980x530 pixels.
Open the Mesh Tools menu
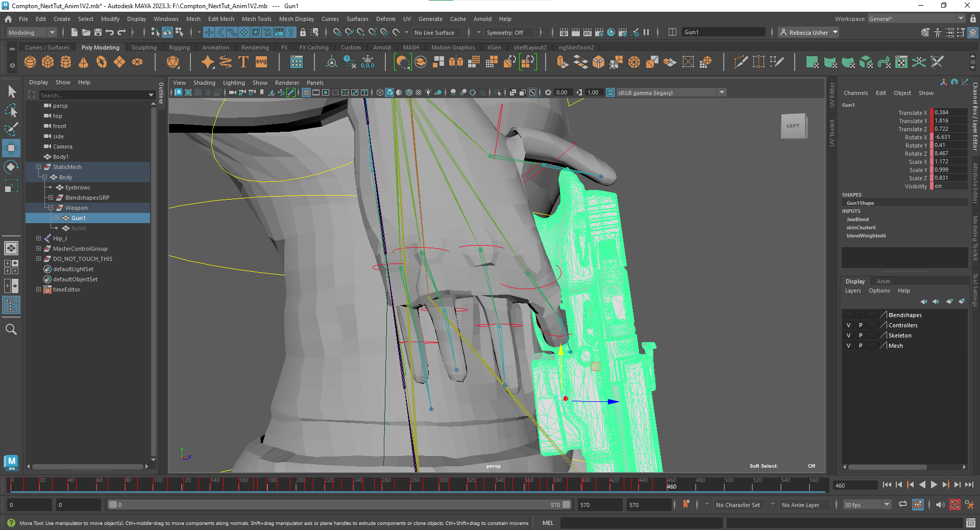(x=256, y=19)
